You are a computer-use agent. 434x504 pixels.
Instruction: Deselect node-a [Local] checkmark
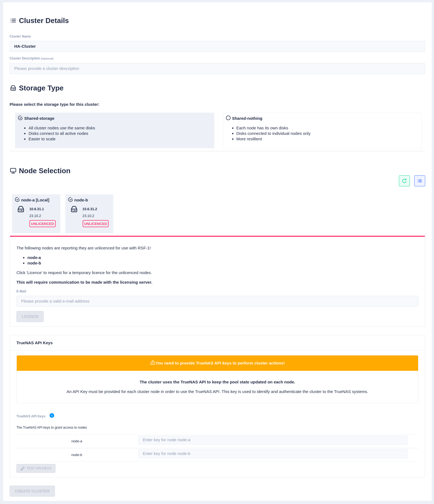coord(17,200)
